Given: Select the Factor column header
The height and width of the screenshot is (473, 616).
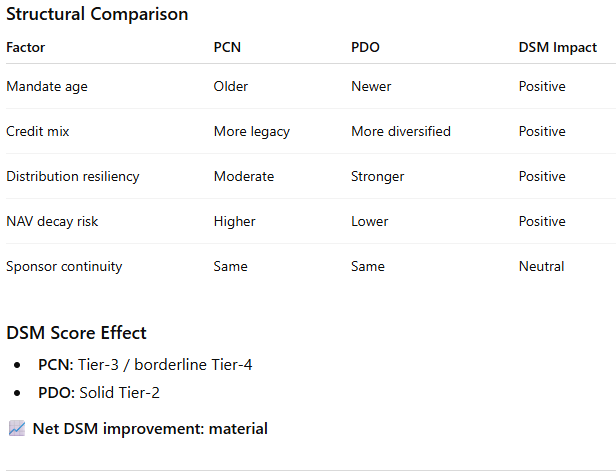Looking at the screenshot, I should click(26, 47).
